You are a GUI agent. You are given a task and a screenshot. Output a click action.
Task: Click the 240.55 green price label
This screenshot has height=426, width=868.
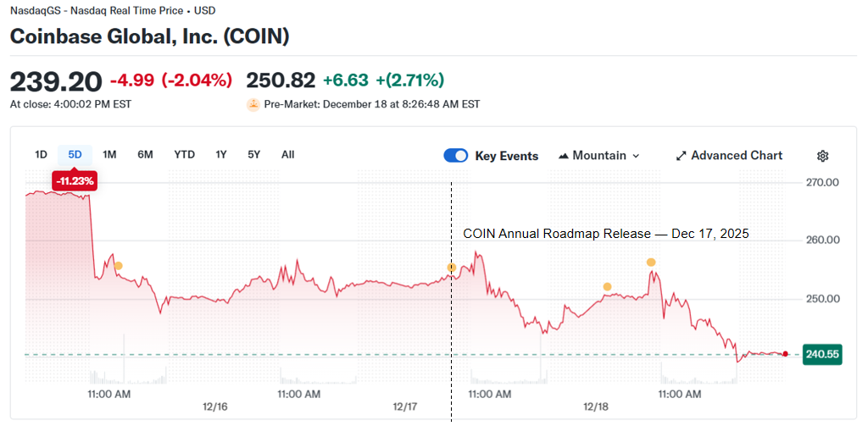click(x=822, y=355)
